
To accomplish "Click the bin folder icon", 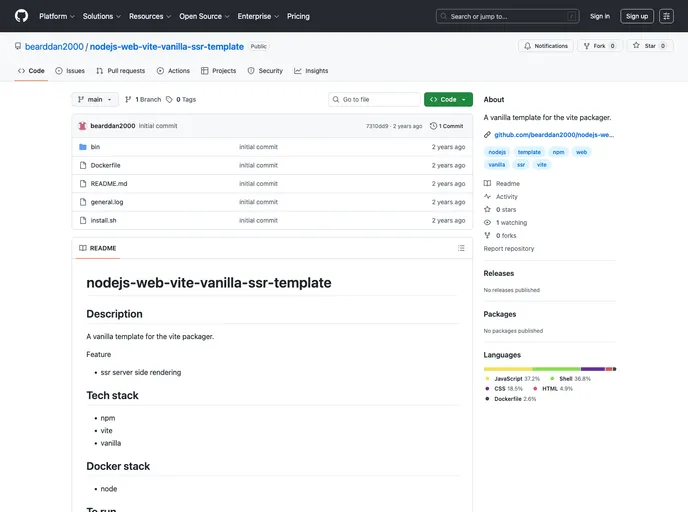I will [82, 147].
